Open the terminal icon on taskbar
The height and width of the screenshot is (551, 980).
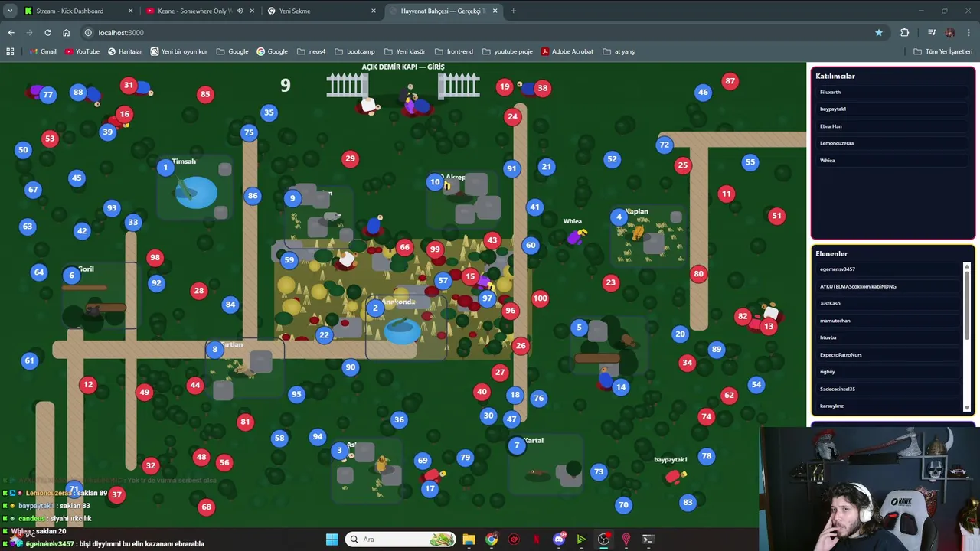pyautogui.click(x=648, y=540)
